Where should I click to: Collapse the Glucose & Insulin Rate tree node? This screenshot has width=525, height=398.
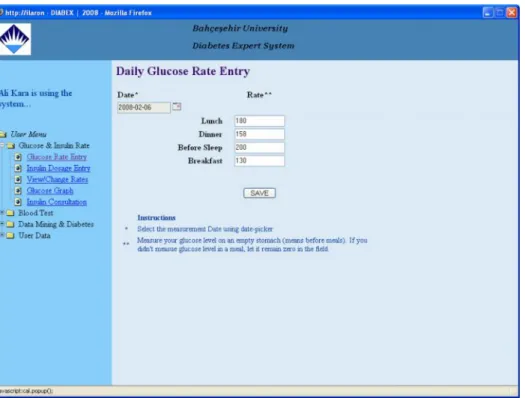point(2,145)
